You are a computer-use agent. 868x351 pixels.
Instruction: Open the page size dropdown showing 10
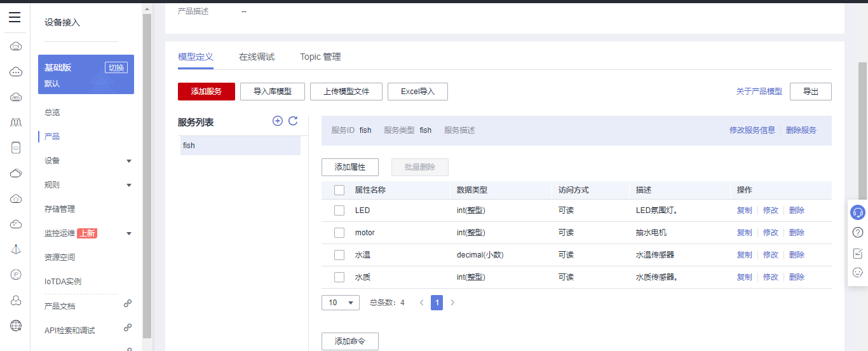[340, 303]
